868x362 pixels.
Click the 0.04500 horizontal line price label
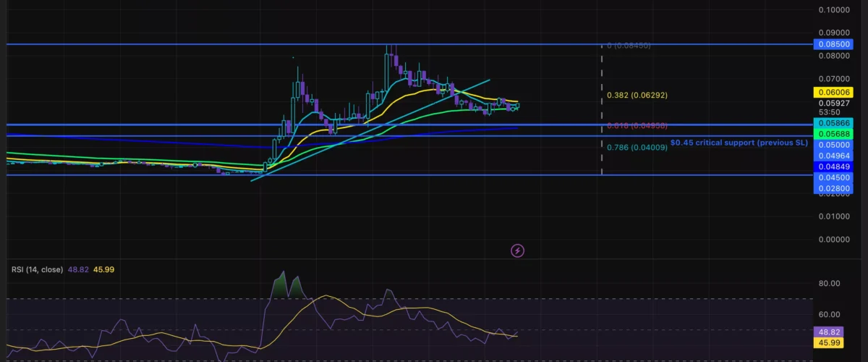click(x=833, y=177)
